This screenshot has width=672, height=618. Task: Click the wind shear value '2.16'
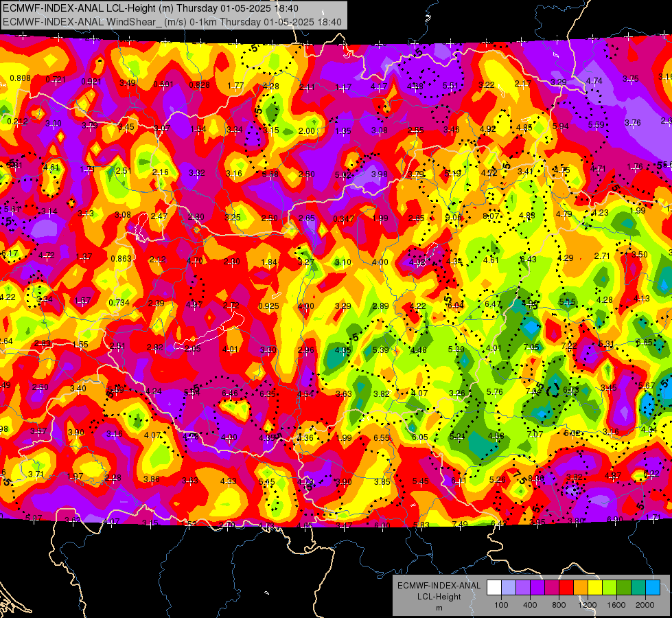[161, 172]
